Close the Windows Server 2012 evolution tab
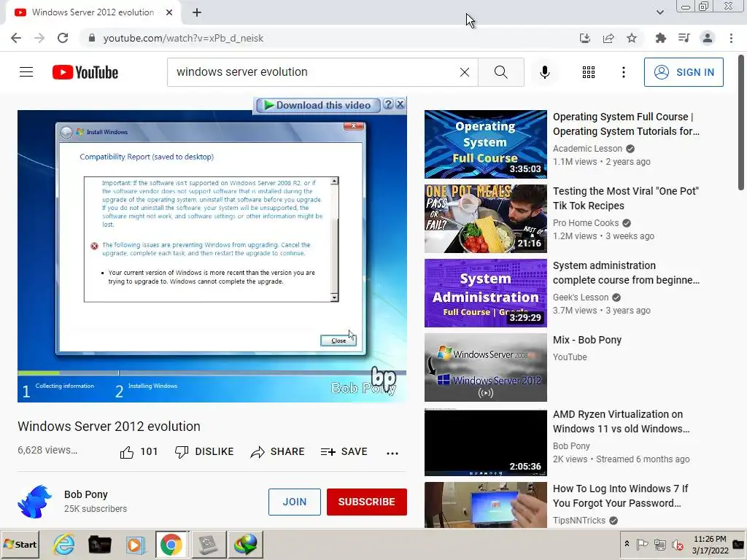Screen dimensions: 747x560 [x=169, y=12]
